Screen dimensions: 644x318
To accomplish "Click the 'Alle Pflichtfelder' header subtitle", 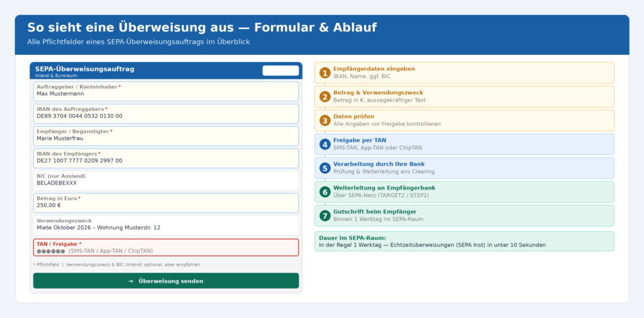I will coord(138,42).
